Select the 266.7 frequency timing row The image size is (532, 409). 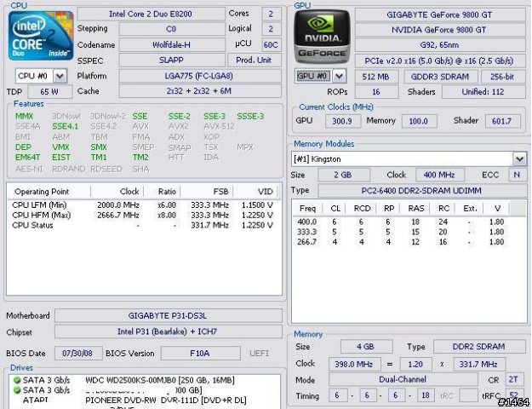click(x=400, y=242)
